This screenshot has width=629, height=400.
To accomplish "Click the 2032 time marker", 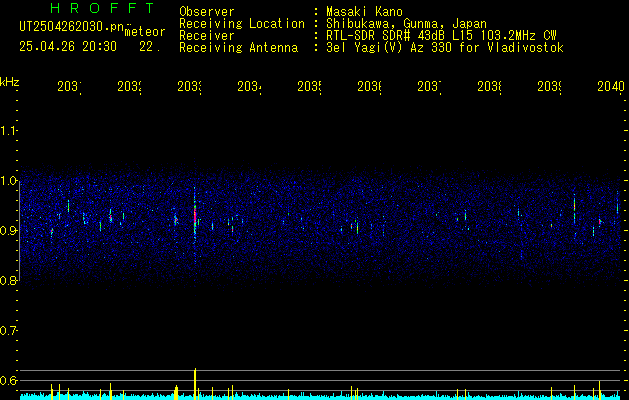I will click(130, 86).
